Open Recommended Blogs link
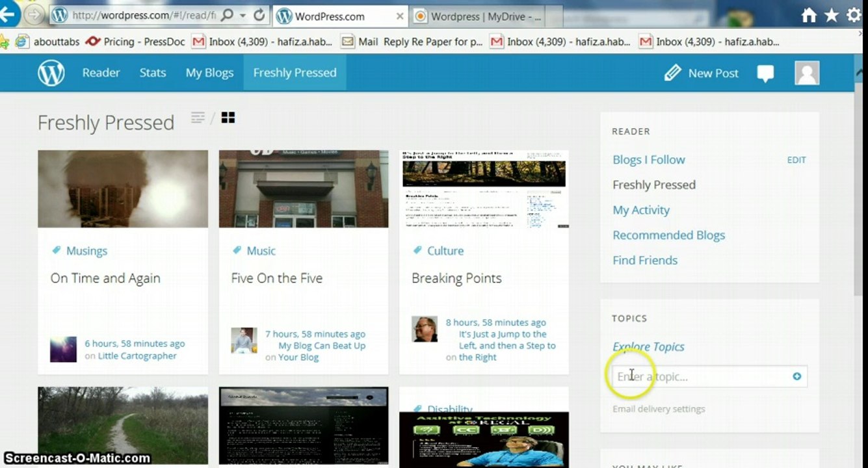This screenshot has width=868, height=468. 669,235
